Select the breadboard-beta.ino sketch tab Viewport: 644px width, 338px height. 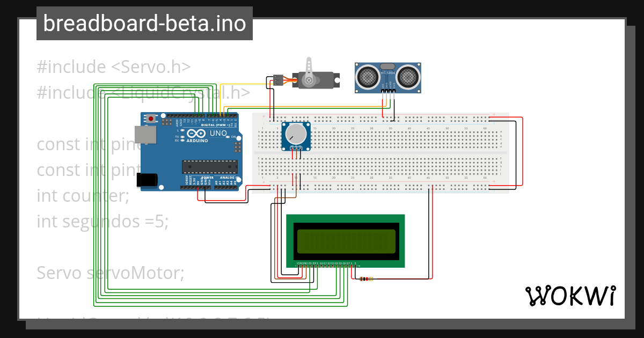[x=144, y=24]
